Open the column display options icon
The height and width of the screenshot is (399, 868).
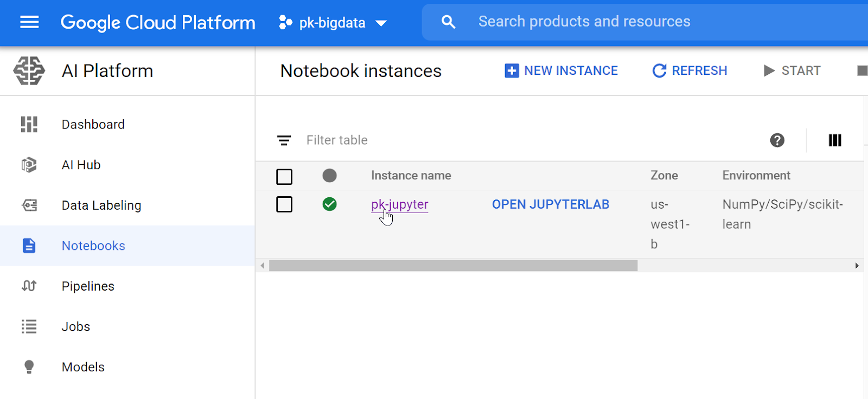(x=835, y=140)
